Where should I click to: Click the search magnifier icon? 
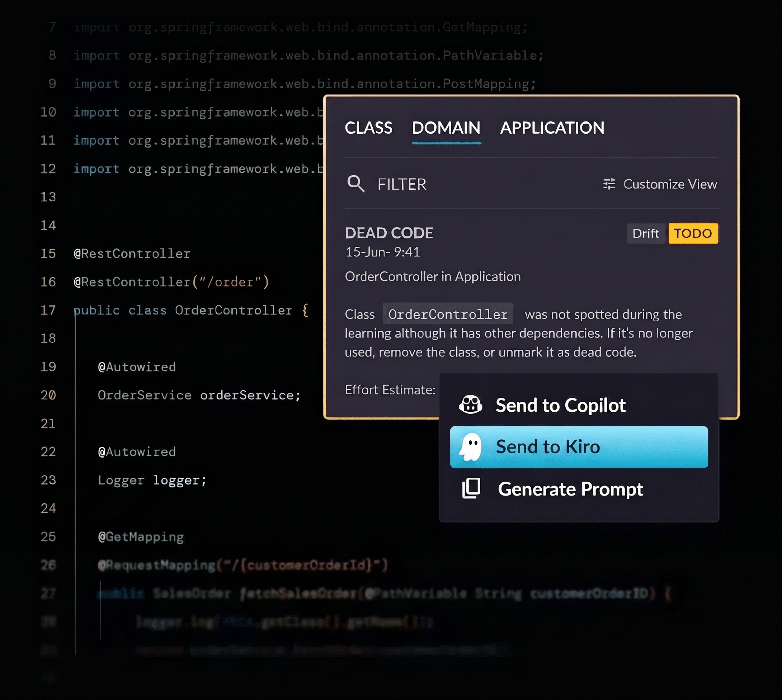(x=355, y=184)
